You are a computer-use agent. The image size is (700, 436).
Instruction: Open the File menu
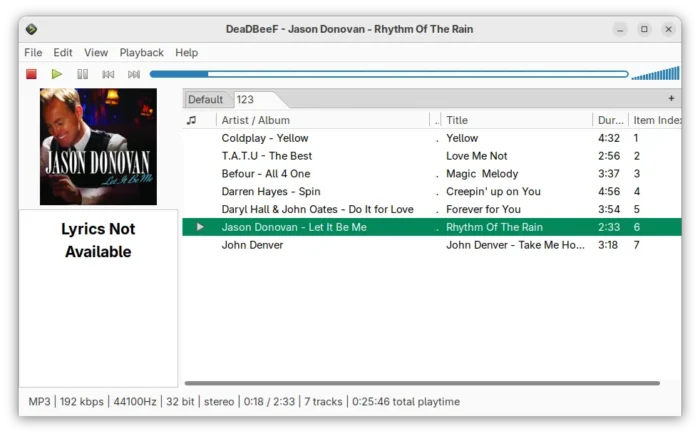click(x=33, y=52)
